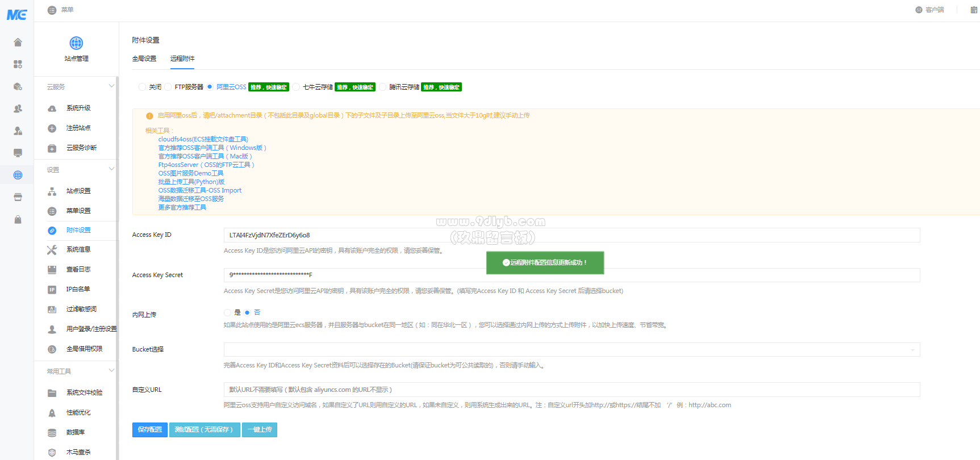Click the 保存配置 button

point(150,430)
